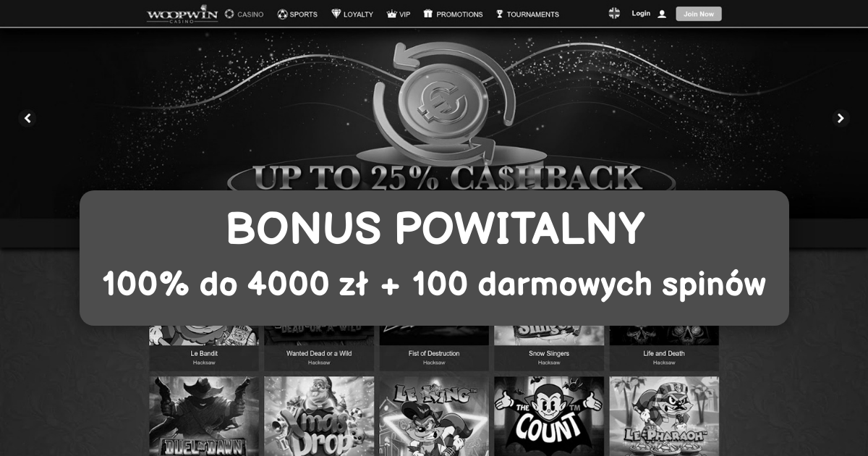Click the WoopWin Casino logo
Screen dimensions: 868x456
coord(182,14)
